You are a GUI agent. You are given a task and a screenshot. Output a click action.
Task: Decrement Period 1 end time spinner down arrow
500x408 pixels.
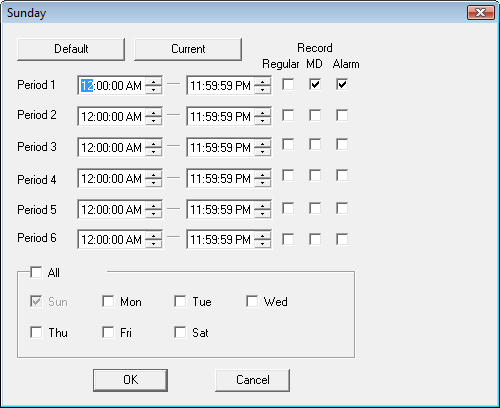[263, 90]
